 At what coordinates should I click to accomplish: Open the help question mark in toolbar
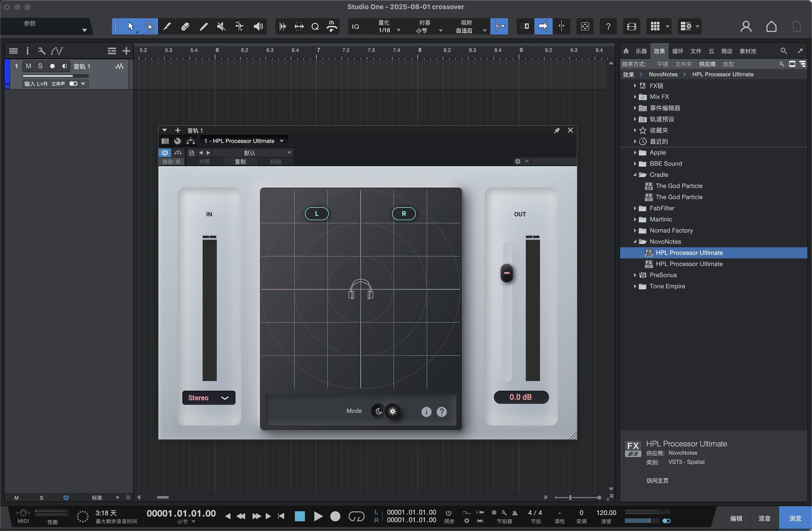coord(608,26)
